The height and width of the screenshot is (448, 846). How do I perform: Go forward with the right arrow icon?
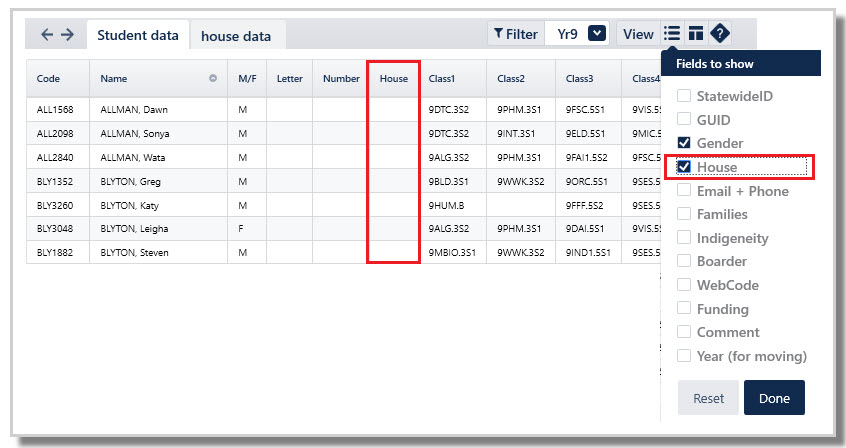(67, 35)
